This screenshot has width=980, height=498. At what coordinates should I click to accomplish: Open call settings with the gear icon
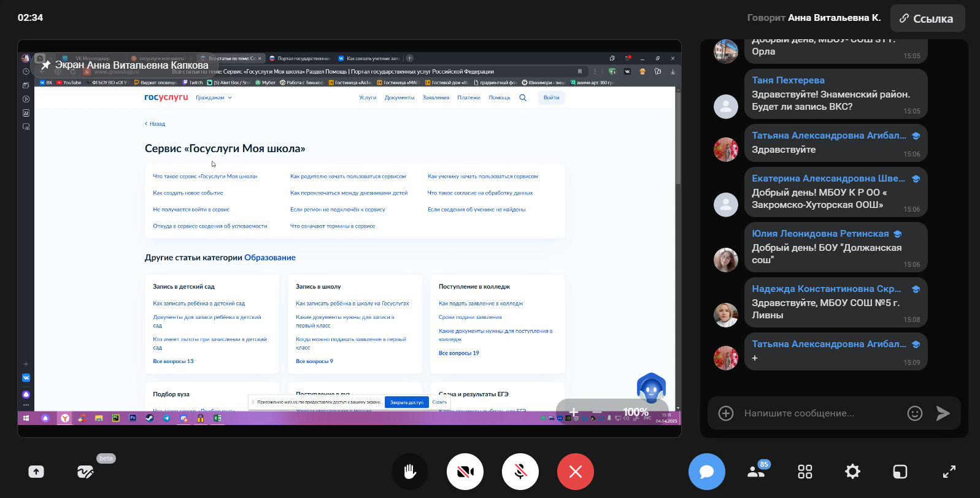(852, 472)
